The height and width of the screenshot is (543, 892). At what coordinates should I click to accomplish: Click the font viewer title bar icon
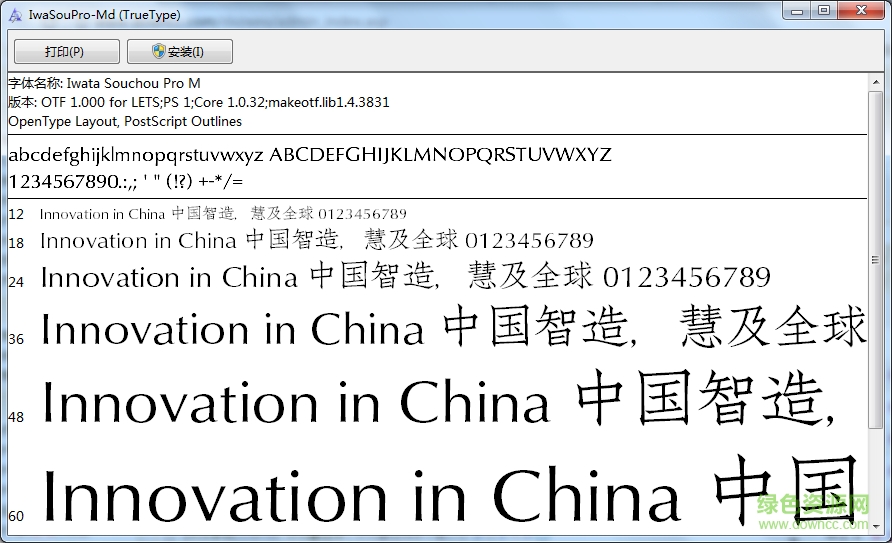click(15, 15)
